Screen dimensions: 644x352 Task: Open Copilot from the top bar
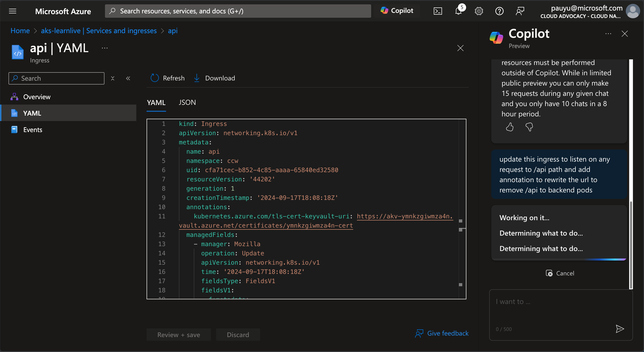pyautogui.click(x=397, y=11)
